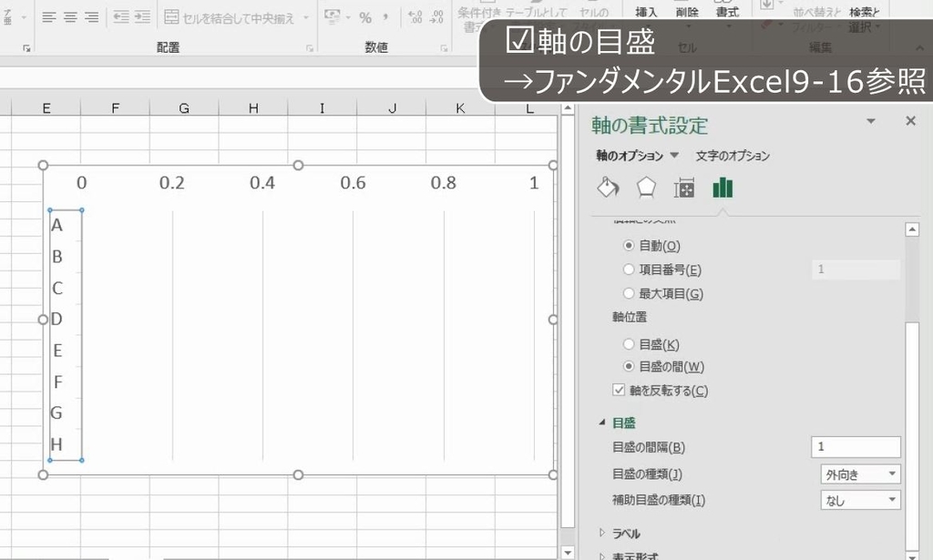Image resolution: width=933 pixels, height=560 pixels.
Task: Click the 項目番号 value field
Action: (856, 270)
